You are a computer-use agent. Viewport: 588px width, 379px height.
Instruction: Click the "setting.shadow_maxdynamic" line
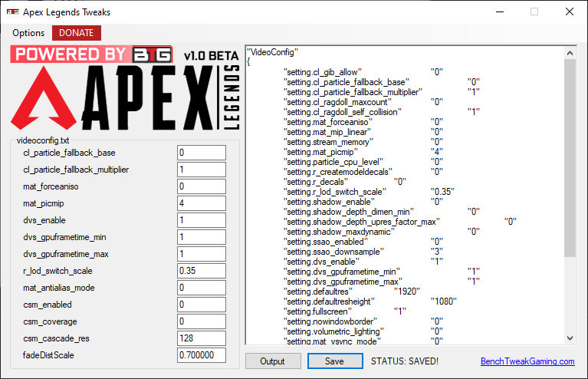(x=382, y=232)
